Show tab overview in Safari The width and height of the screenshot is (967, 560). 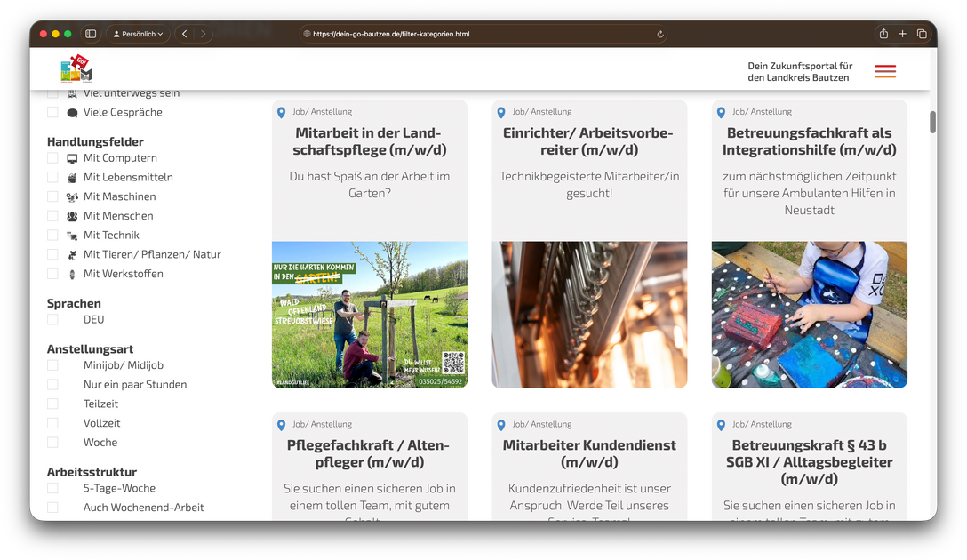click(x=922, y=34)
